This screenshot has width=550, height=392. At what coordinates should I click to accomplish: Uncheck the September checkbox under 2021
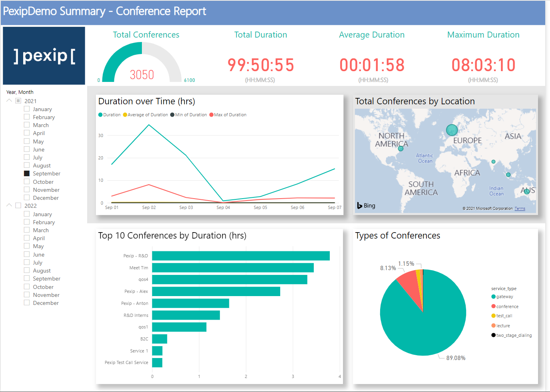pos(26,173)
